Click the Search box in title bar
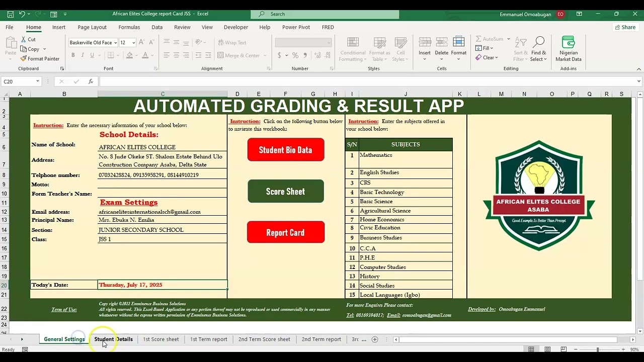This screenshot has height=362, width=644. (325, 14)
